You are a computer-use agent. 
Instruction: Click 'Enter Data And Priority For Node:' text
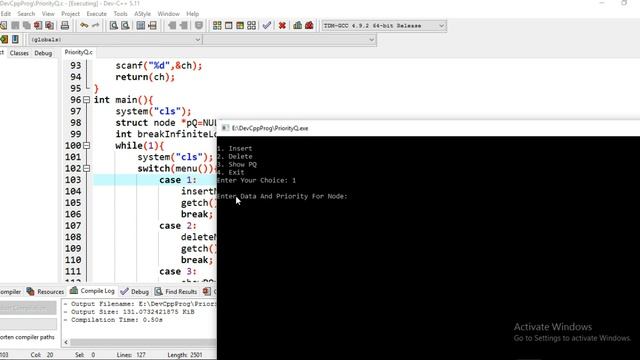pos(282,196)
